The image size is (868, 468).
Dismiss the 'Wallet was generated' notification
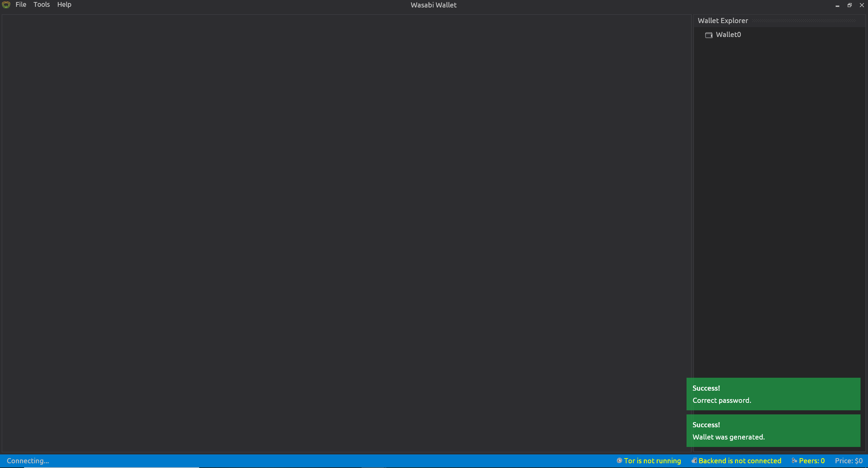773,431
